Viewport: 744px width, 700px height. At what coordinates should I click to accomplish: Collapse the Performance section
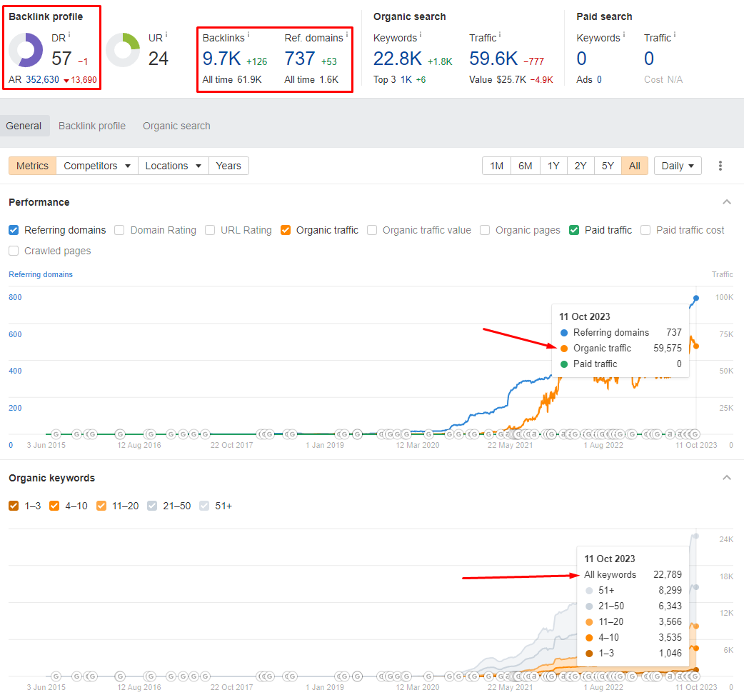click(726, 202)
